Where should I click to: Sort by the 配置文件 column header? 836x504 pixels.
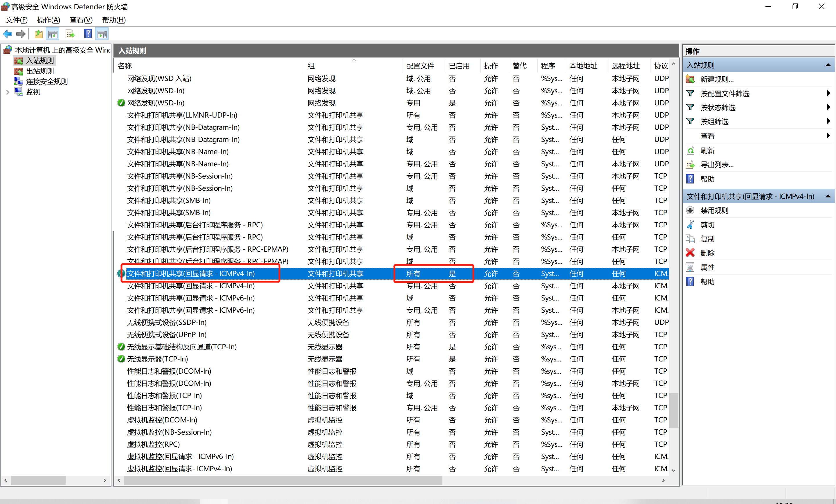coord(424,66)
